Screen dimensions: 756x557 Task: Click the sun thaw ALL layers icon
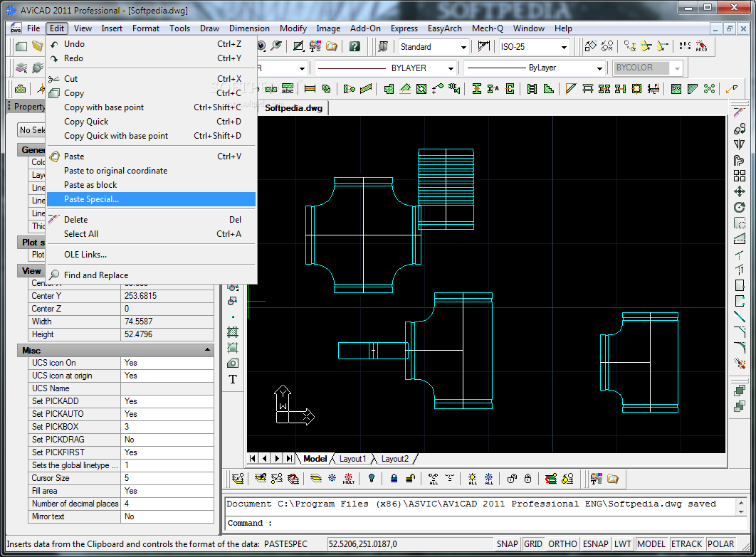473,479
